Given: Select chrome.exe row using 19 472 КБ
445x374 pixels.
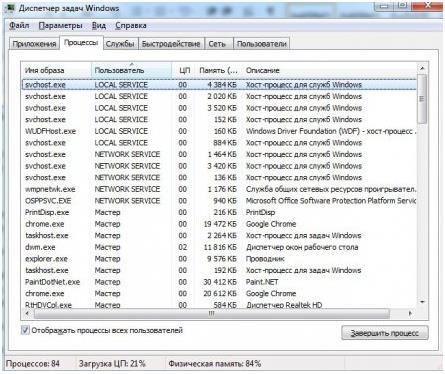Looking at the screenshot, I should pos(219,224).
